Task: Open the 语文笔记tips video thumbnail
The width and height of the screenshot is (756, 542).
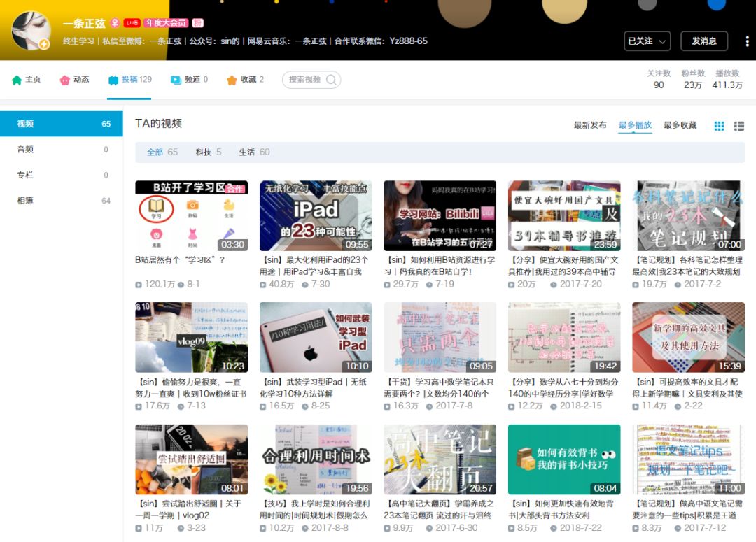Action: click(x=689, y=459)
